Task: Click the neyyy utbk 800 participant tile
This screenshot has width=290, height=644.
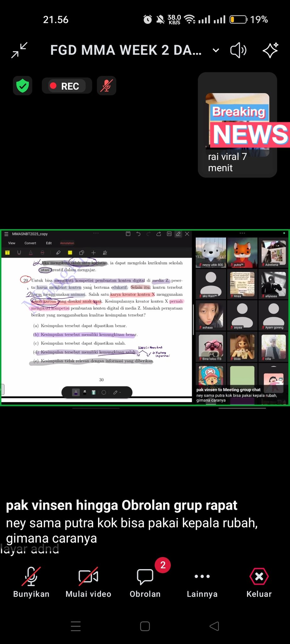Action: coord(211,253)
